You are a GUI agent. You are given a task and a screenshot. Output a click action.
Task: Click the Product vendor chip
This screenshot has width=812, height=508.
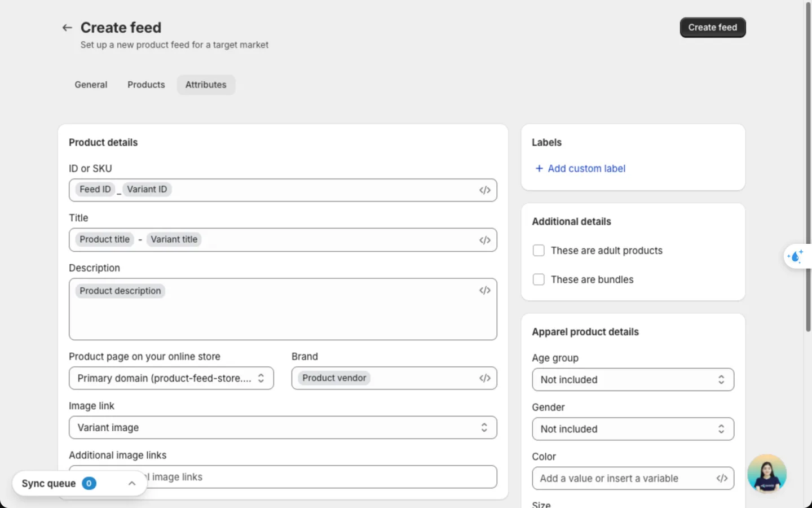tap(334, 378)
